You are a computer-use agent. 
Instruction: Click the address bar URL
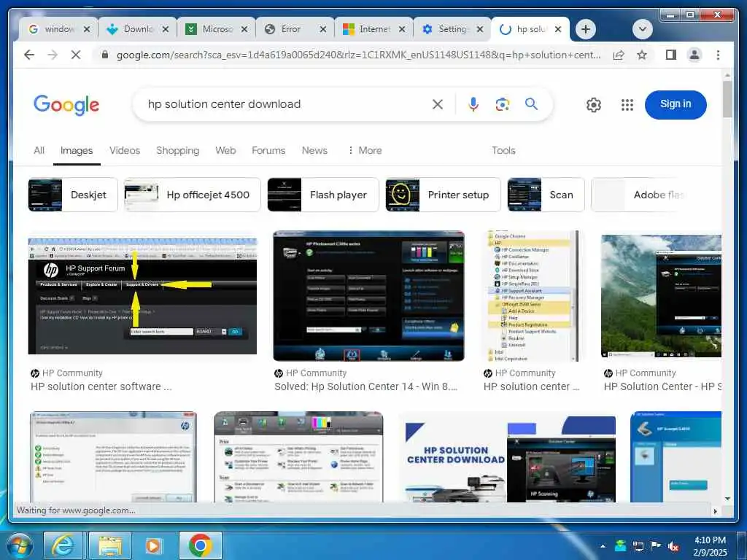[358, 55]
